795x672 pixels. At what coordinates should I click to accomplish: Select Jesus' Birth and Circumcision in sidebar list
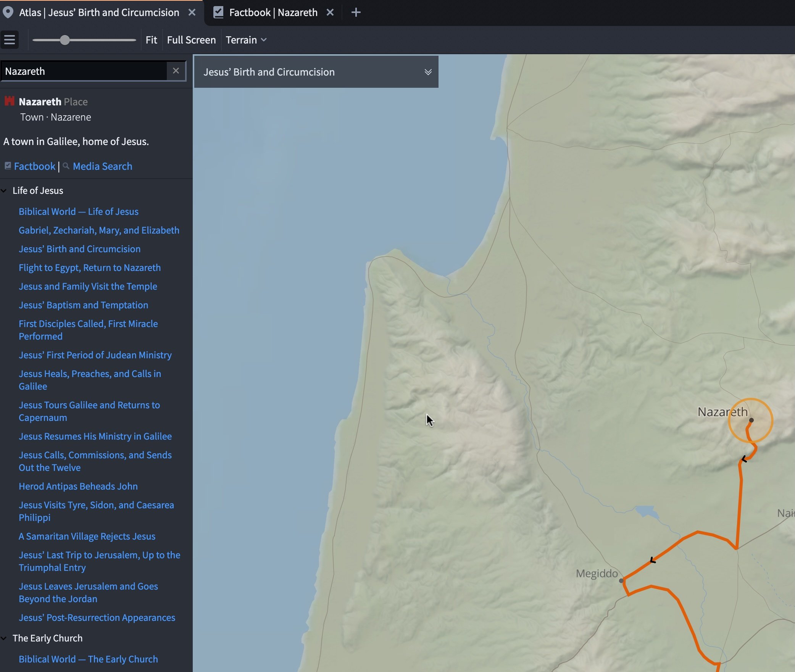[79, 249]
